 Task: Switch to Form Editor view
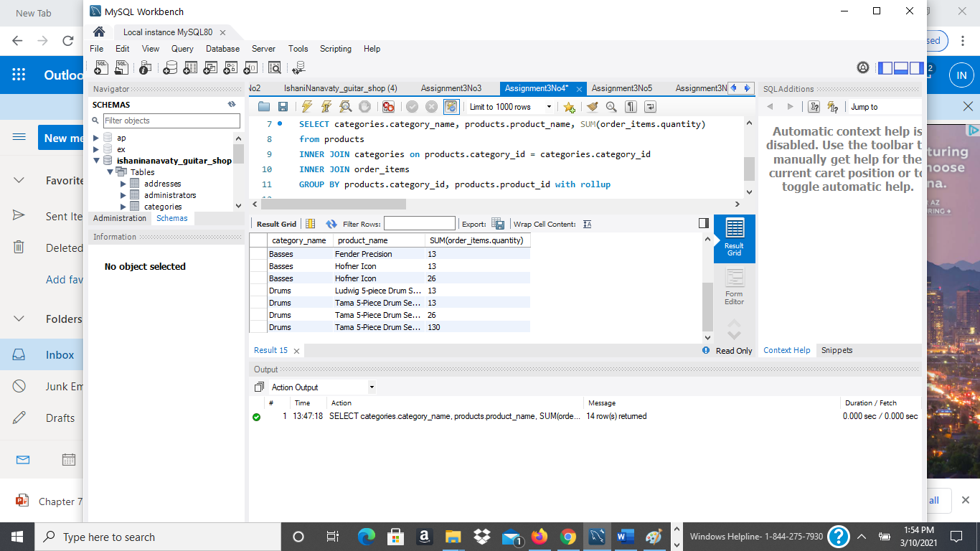click(x=734, y=285)
